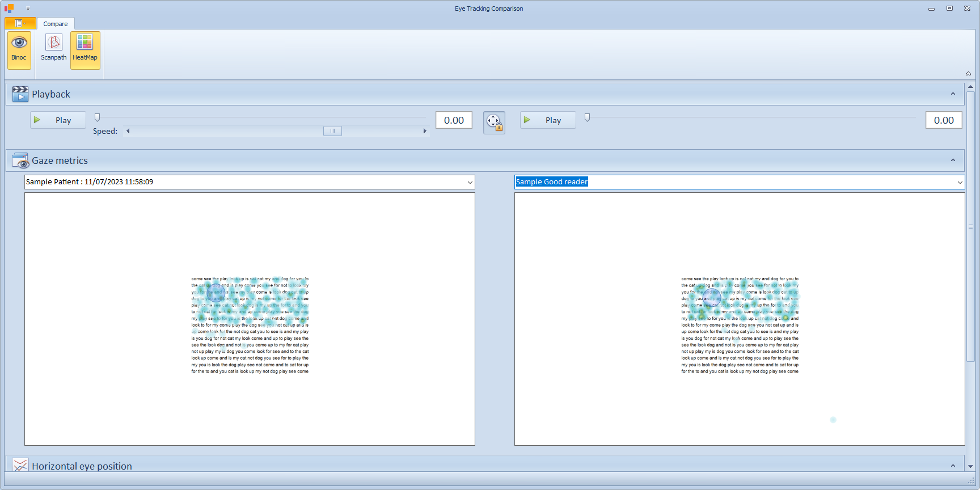Collapse the Gaze metrics section
This screenshot has width=980, height=490.
(953, 160)
